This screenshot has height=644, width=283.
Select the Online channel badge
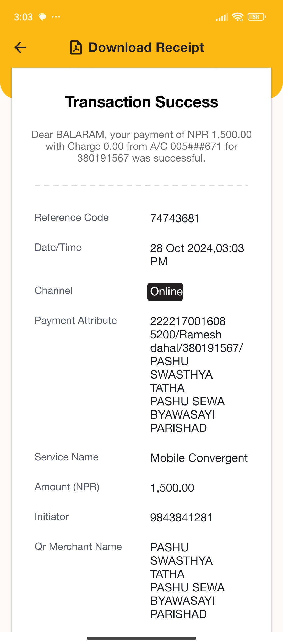(x=165, y=292)
